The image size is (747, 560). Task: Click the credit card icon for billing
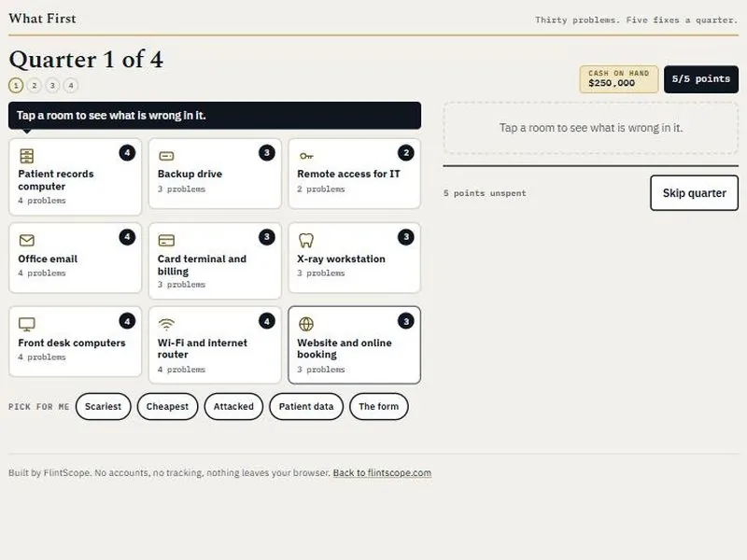point(166,240)
